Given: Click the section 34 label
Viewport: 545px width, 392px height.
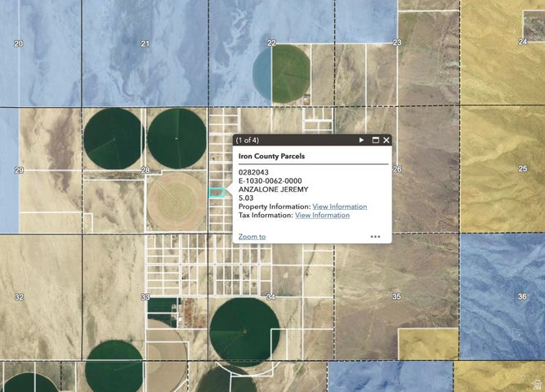Looking at the screenshot, I should (270, 297).
